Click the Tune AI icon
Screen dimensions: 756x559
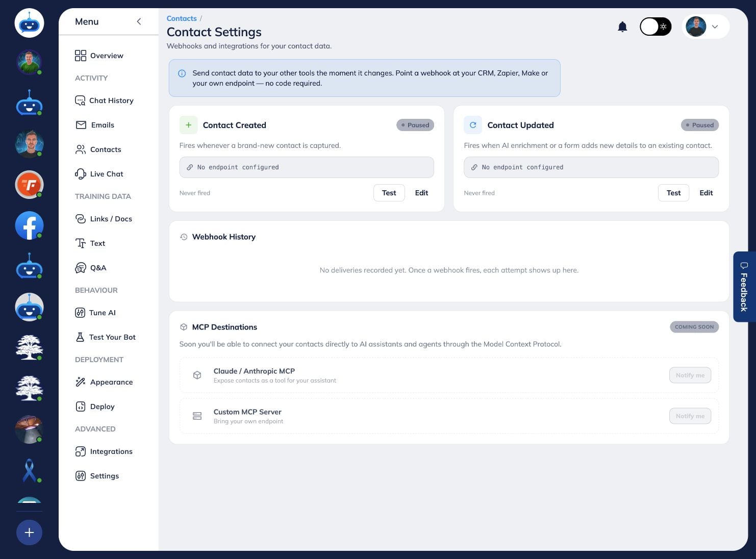click(80, 313)
